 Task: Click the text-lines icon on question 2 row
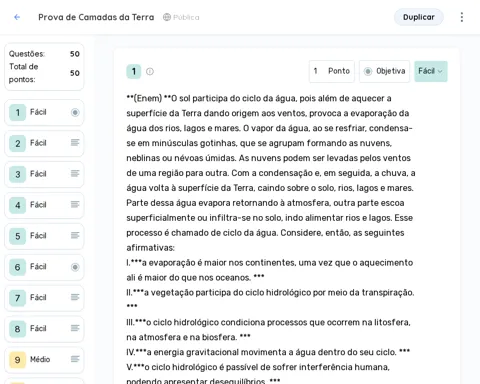pos(75,143)
